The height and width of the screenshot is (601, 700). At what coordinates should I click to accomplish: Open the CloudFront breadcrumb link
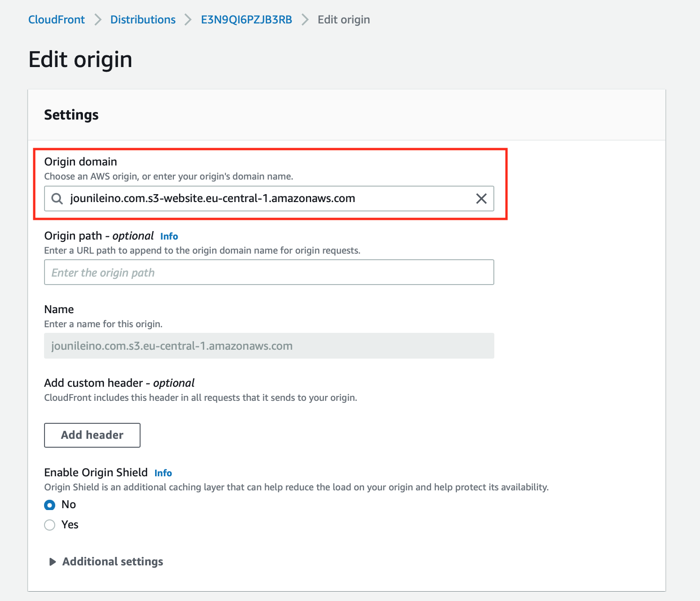pos(57,20)
